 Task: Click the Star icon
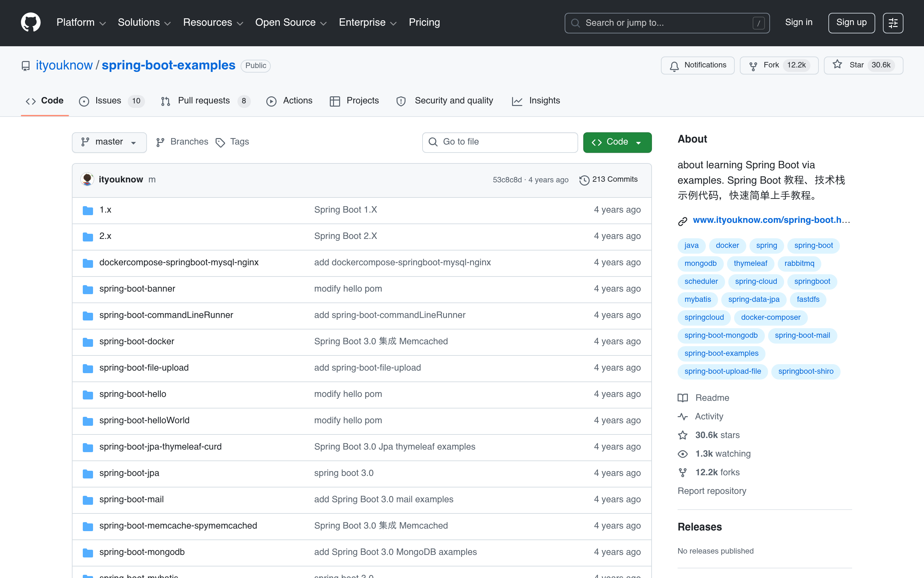tap(837, 65)
